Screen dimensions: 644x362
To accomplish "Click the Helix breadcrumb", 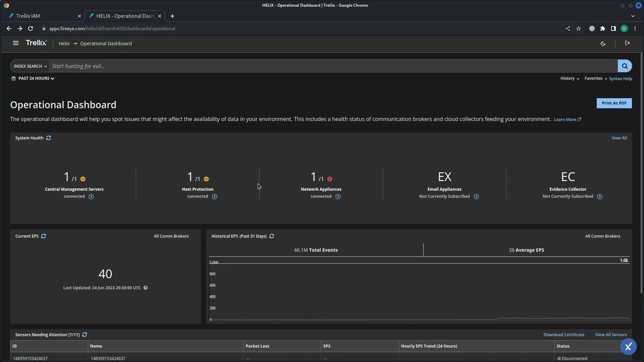I will [64, 44].
